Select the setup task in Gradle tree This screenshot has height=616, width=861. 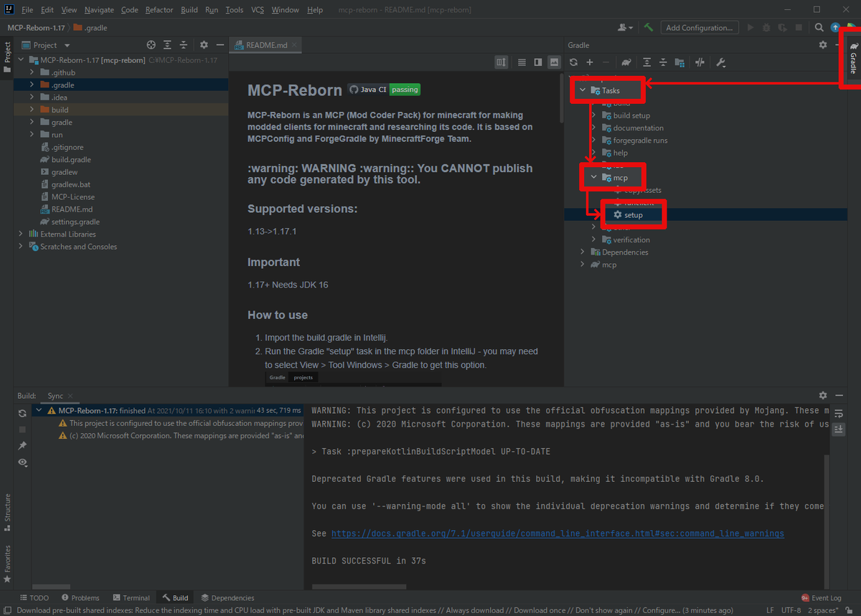coord(634,215)
